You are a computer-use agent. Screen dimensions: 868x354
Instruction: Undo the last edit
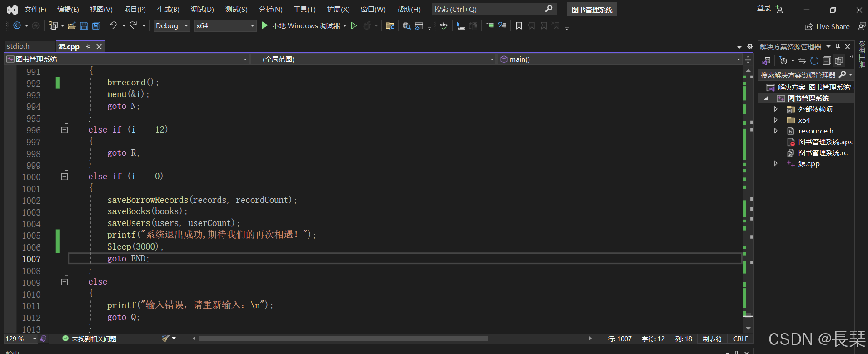click(x=113, y=25)
